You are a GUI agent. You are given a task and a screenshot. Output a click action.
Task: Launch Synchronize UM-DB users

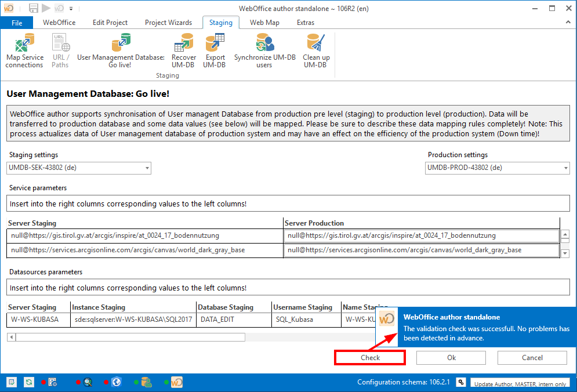(x=264, y=46)
